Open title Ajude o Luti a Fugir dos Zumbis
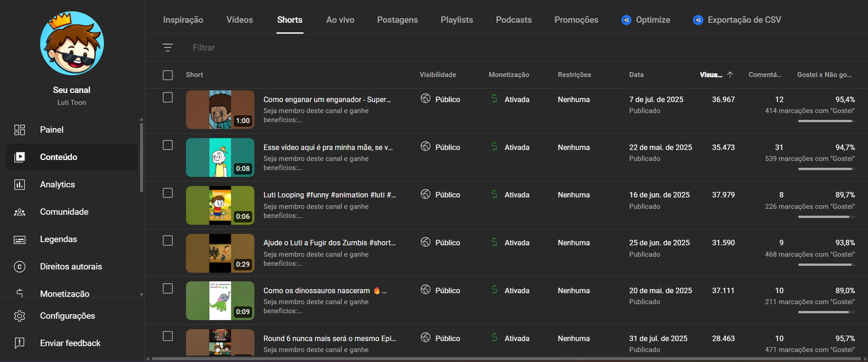The image size is (868, 362). click(330, 243)
